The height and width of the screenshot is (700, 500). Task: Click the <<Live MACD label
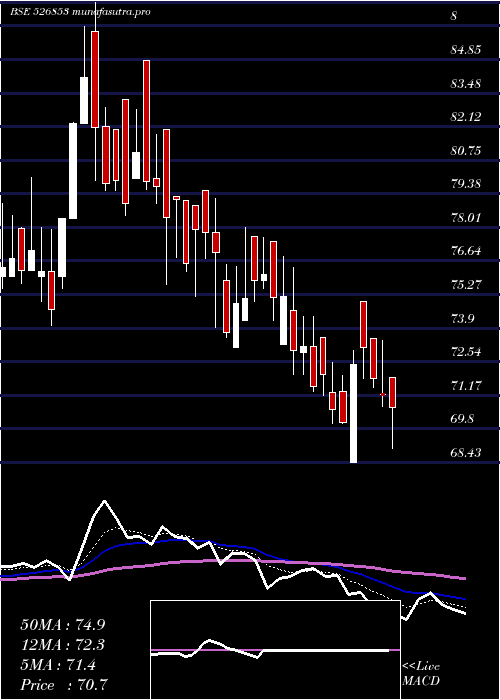421,674
